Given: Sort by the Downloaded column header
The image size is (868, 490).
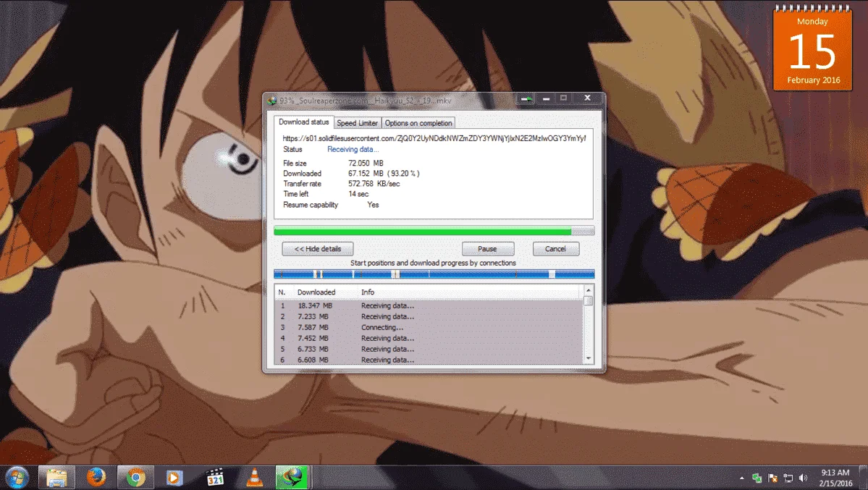Looking at the screenshot, I should pos(316,292).
